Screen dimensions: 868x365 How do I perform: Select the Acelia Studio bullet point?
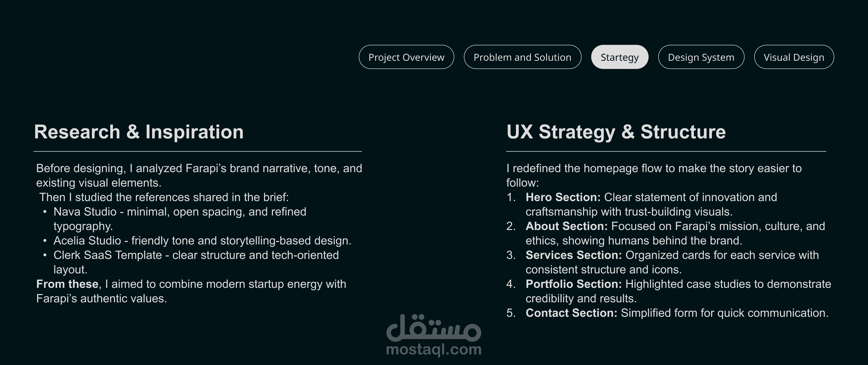[202, 241]
